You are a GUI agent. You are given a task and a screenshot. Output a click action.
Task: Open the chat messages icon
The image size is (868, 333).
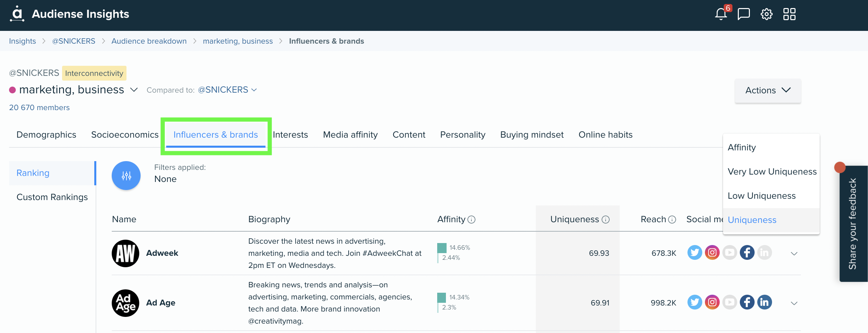[743, 14]
